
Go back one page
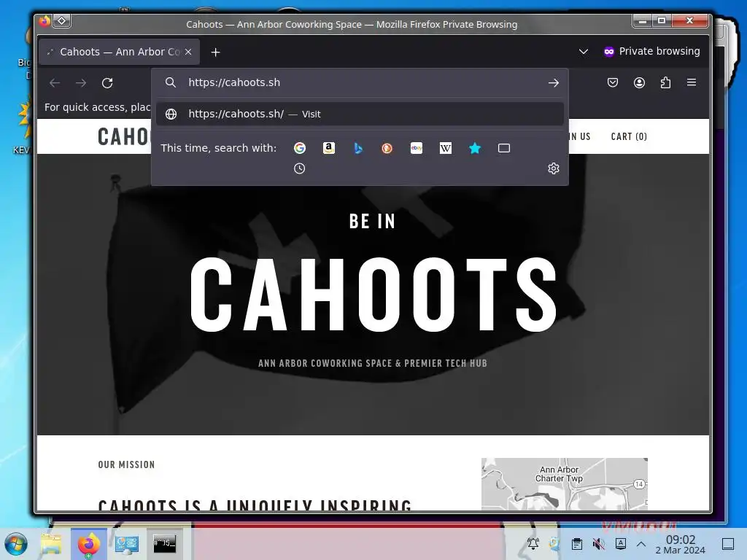(55, 83)
